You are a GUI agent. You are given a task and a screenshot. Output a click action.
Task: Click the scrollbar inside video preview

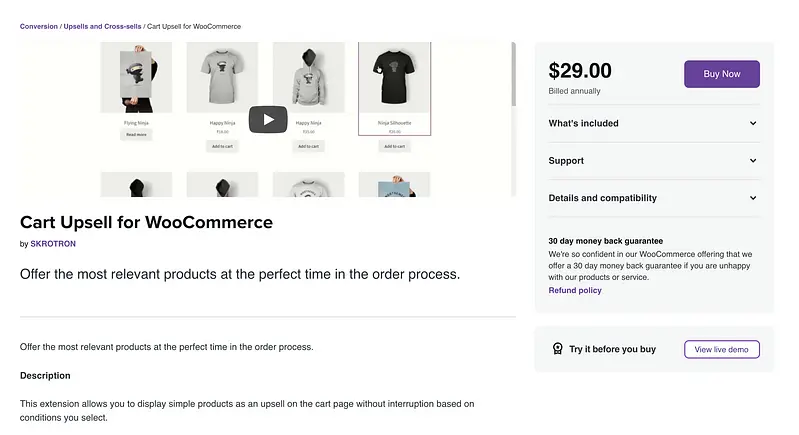[514, 75]
